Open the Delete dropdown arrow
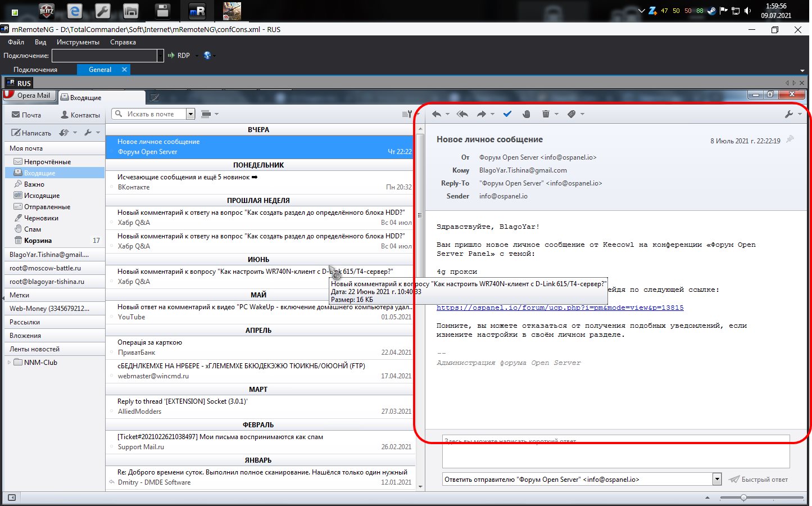 (x=556, y=115)
